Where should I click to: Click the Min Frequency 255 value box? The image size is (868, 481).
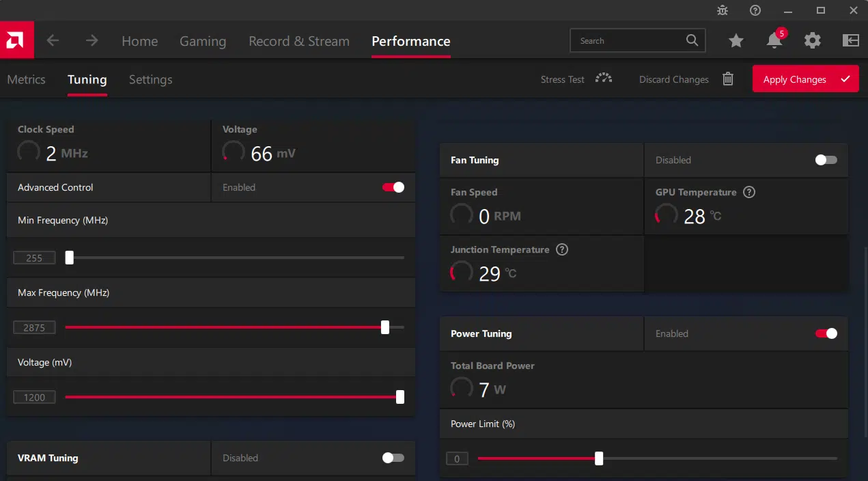[x=34, y=258]
